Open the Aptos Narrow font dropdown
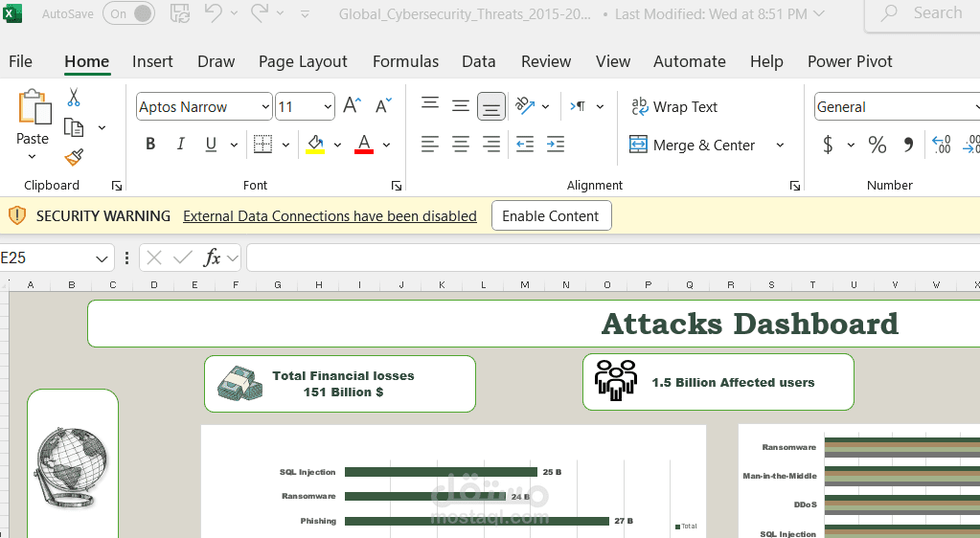The image size is (980, 538). (265, 107)
